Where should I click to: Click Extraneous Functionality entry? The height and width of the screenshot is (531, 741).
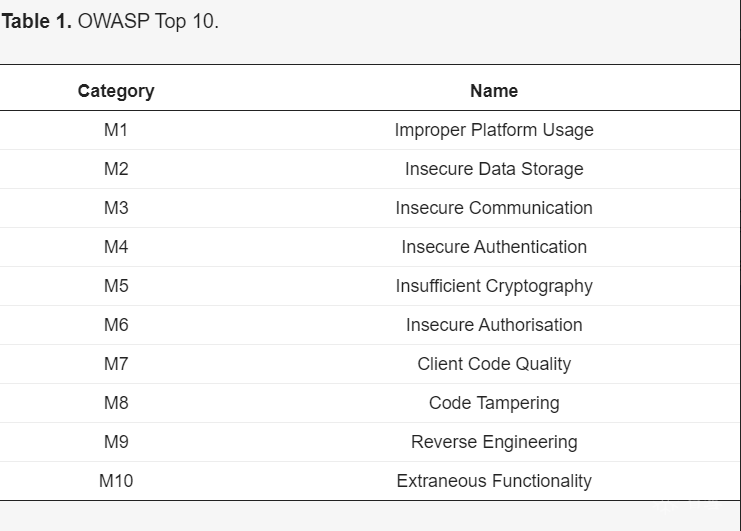tap(494, 481)
